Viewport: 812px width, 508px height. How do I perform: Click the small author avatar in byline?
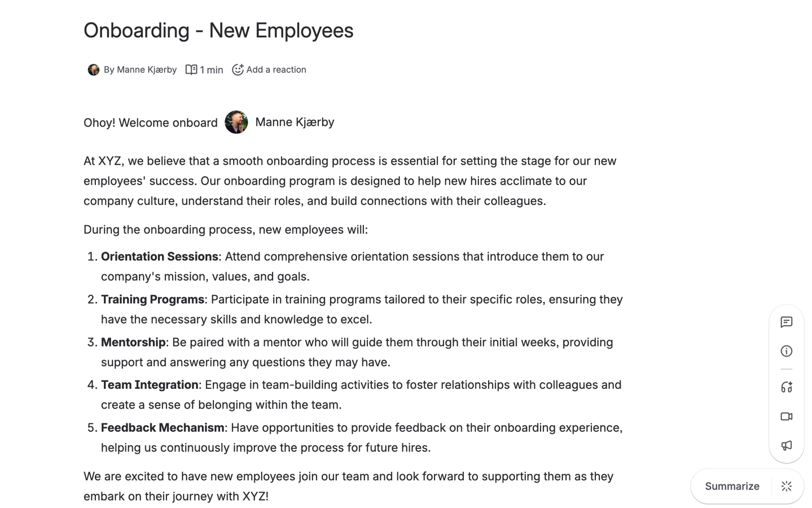pyautogui.click(x=94, y=69)
